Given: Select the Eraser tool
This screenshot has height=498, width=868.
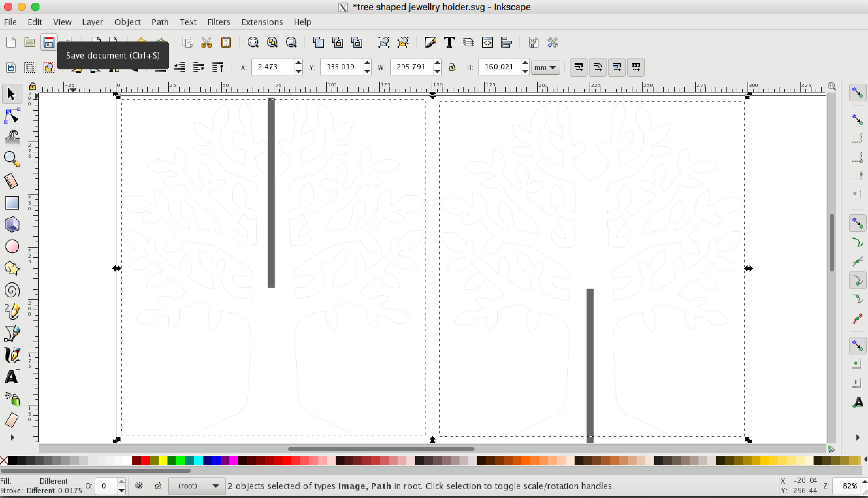Looking at the screenshot, I should [x=12, y=420].
